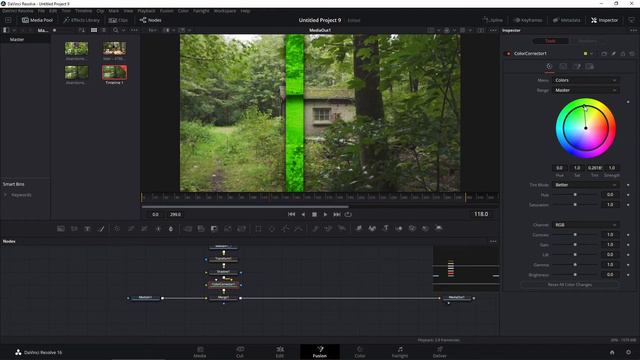Screen dimensions: 640x360
Task: Toggle the Nodes panel button
Action: point(151,20)
